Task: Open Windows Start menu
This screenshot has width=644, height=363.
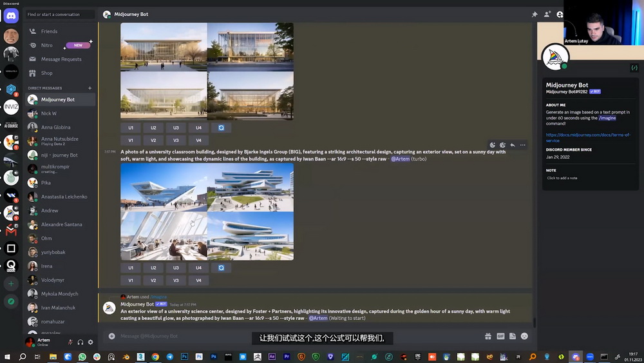Action: pyautogui.click(x=7, y=357)
